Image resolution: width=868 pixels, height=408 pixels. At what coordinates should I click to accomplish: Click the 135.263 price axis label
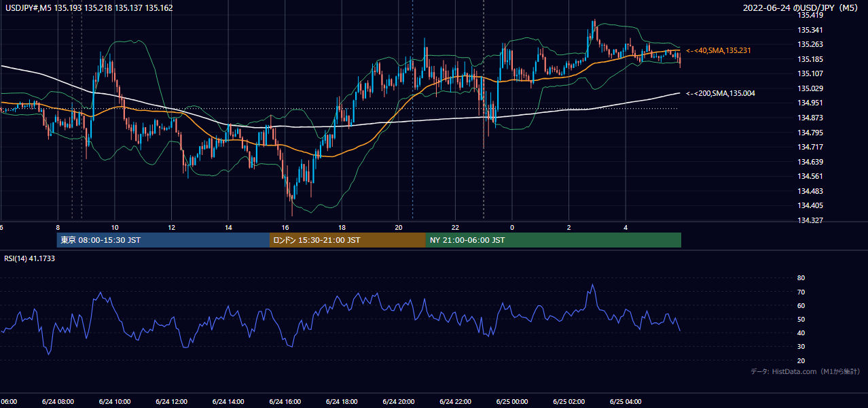[810, 45]
